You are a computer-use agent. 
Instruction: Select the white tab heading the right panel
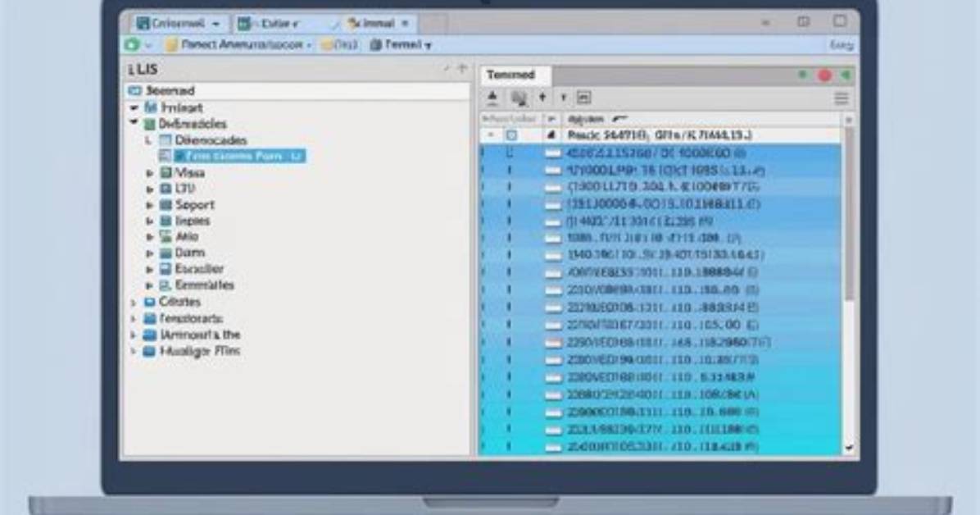click(x=515, y=75)
